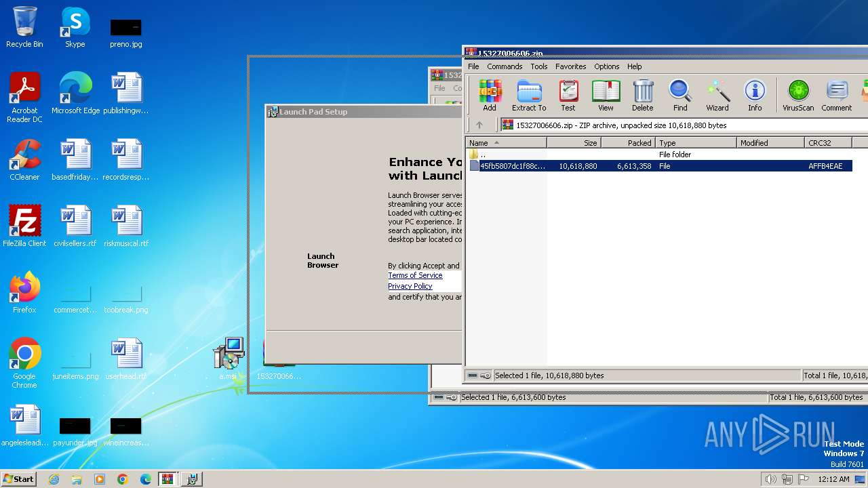868x488 pixels.
Task: Click the Find toolbar icon
Action: tap(680, 96)
